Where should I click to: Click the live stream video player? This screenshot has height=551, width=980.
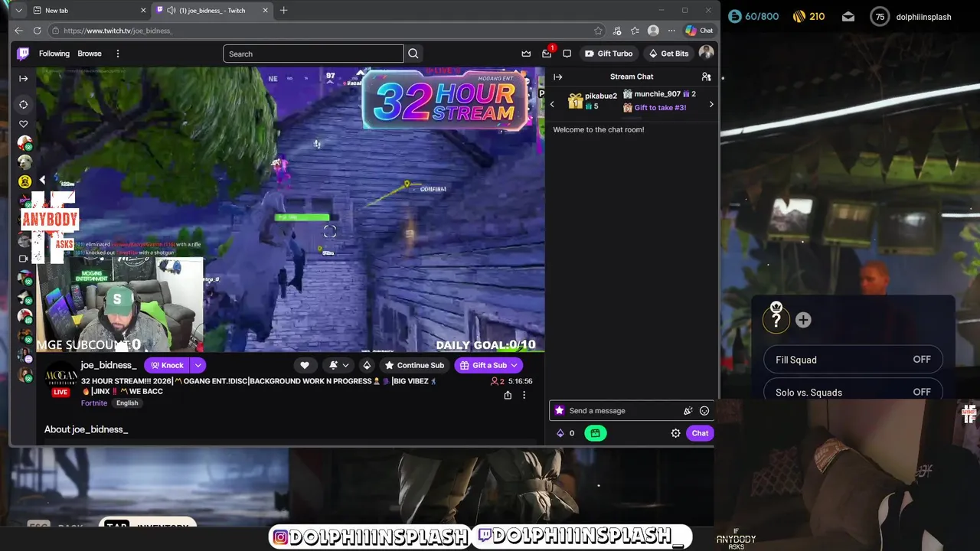coord(290,210)
